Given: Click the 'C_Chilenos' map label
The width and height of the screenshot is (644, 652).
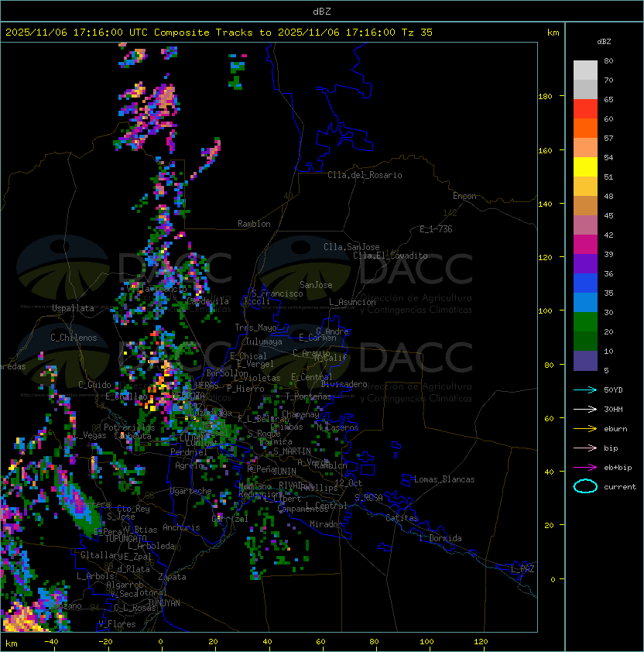Looking at the screenshot, I should tap(74, 338).
